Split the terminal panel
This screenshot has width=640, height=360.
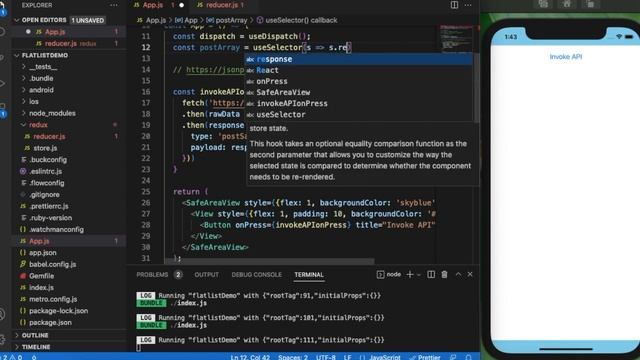click(431, 275)
